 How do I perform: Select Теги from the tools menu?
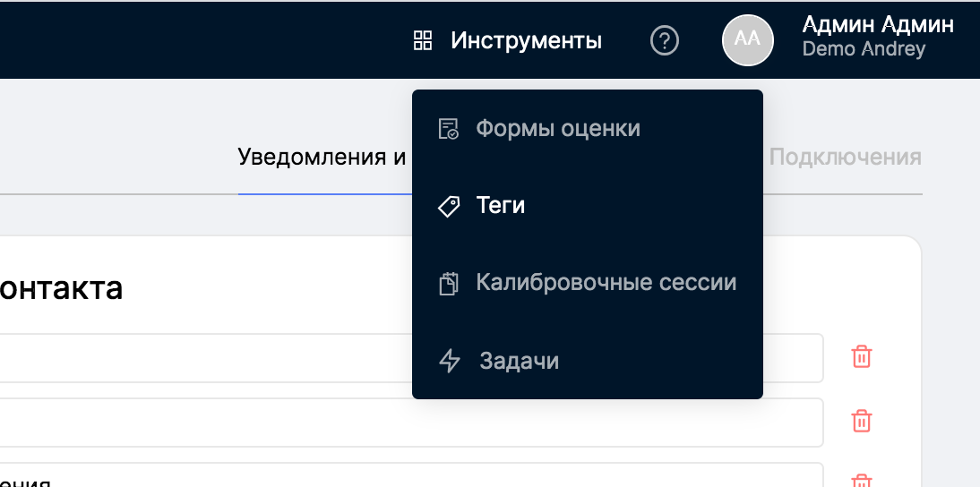[501, 207]
